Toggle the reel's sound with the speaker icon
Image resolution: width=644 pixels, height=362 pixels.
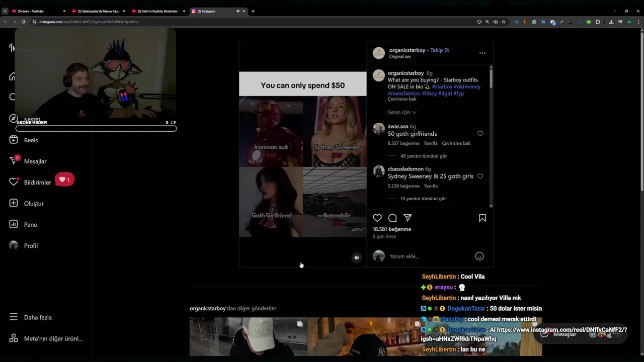pos(357,257)
